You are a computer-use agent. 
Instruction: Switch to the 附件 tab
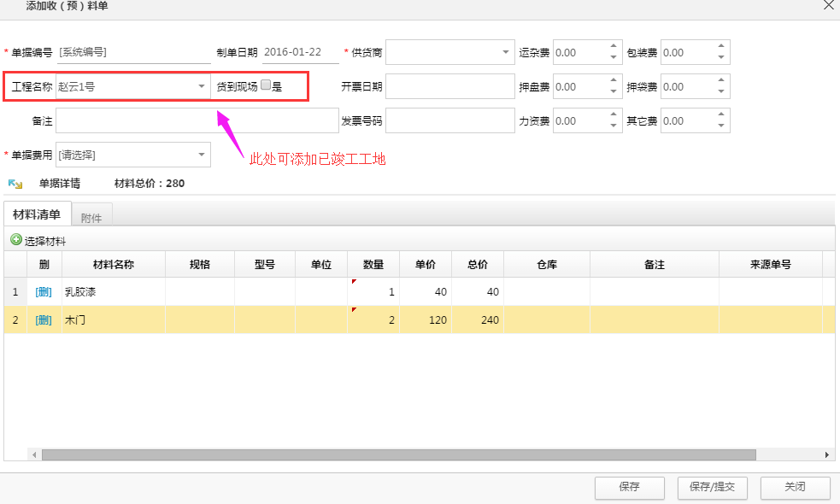point(91,217)
